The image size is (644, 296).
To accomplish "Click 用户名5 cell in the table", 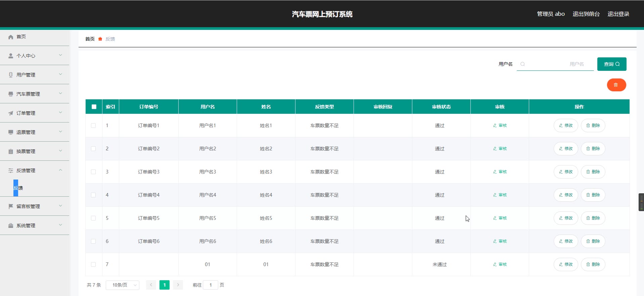I will pyautogui.click(x=208, y=218).
